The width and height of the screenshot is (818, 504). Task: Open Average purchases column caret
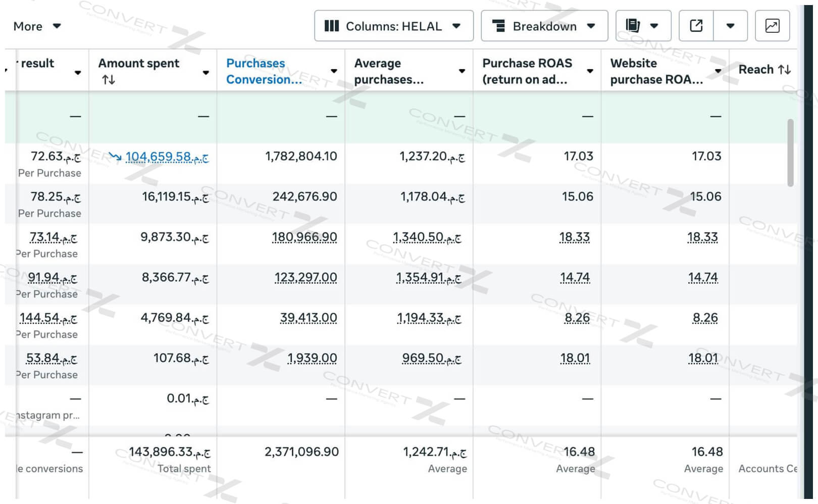tap(462, 71)
